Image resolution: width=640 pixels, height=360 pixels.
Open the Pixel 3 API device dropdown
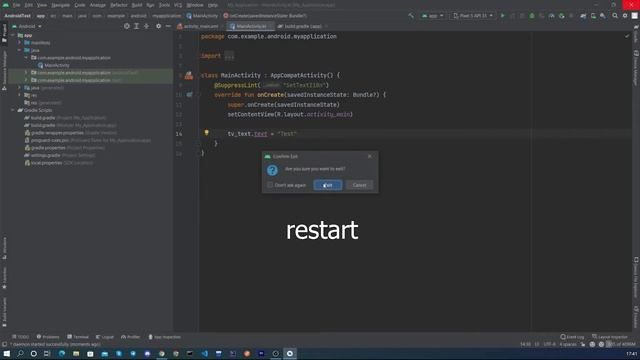click(473, 16)
